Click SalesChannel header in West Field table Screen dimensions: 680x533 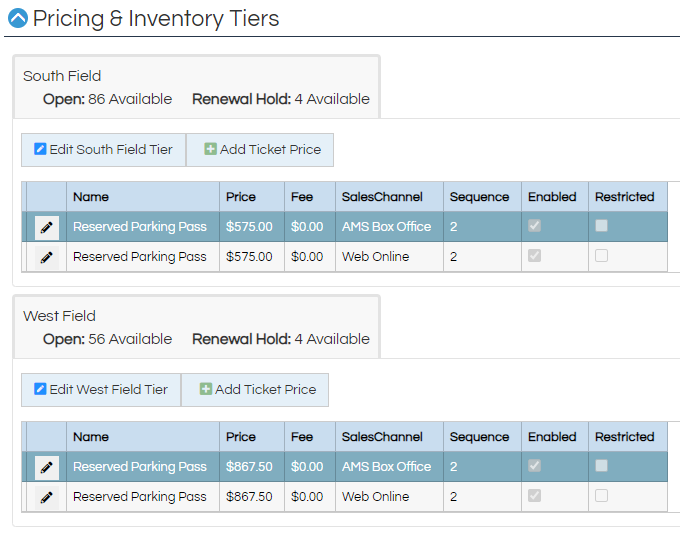click(x=382, y=437)
